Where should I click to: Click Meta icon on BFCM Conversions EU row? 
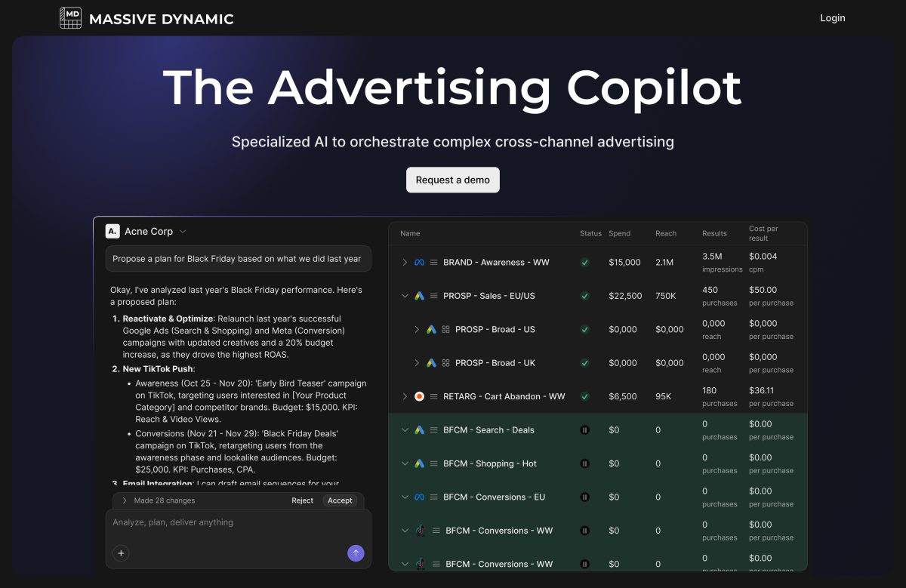pyautogui.click(x=419, y=497)
